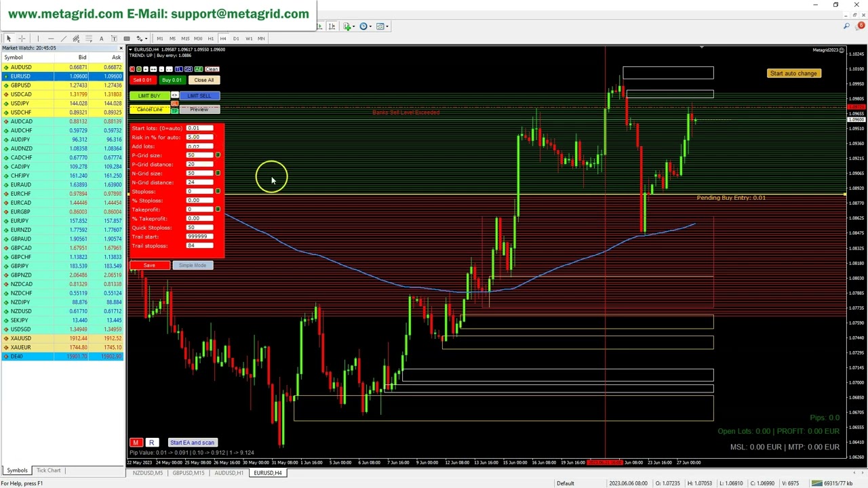
Task: Open the Symbols tab
Action: pos(17,470)
